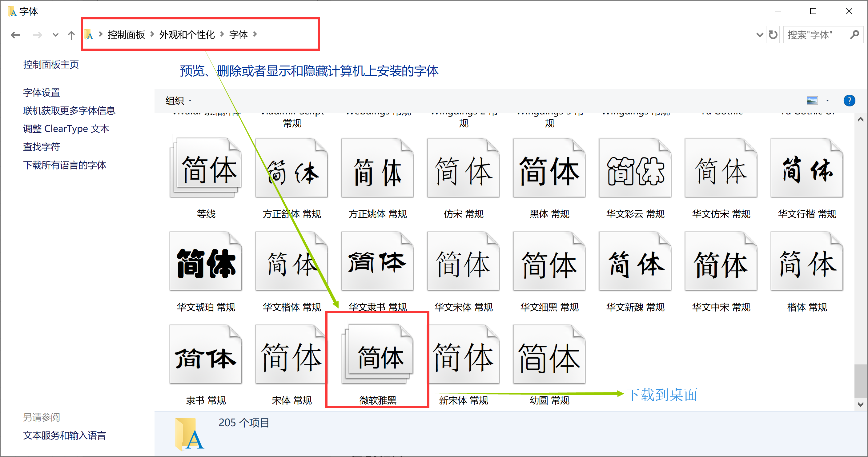
Task: Select 控制面板 in the breadcrumb path
Action: (x=126, y=34)
